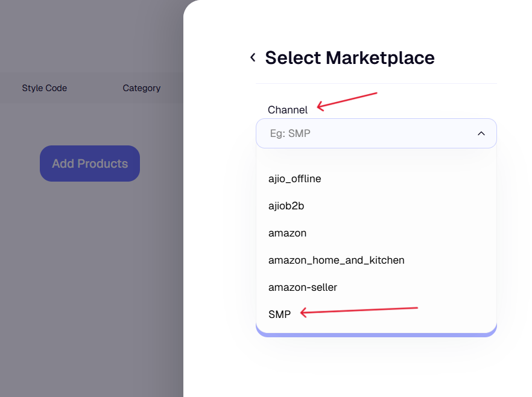The height and width of the screenshot is (397, 532).
Task: Select ajio_offline from the channel list
Action: pyautogui.click(x=295, y=179)
